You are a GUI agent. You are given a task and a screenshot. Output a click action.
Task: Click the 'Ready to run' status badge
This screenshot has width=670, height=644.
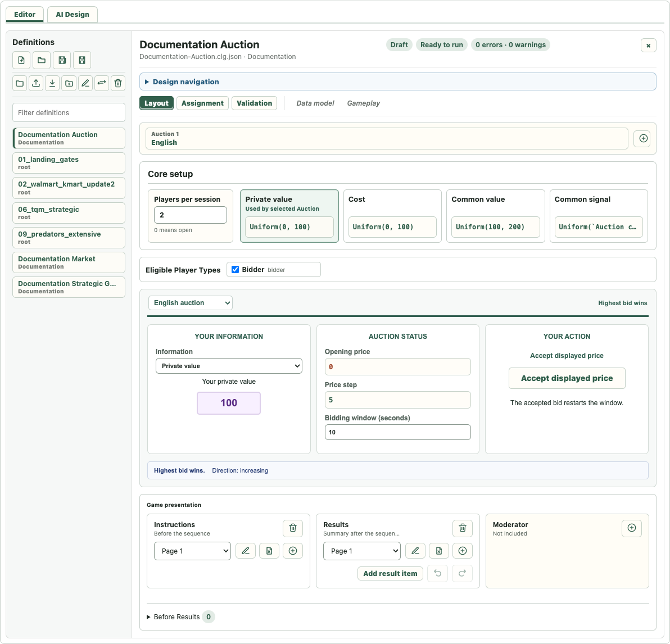(441, 45)
